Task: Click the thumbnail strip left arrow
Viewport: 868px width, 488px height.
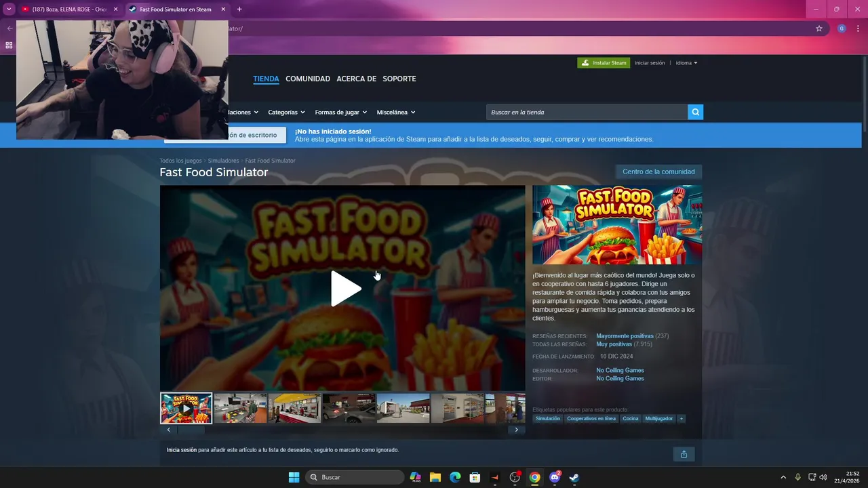Action: tap(169, 430)
